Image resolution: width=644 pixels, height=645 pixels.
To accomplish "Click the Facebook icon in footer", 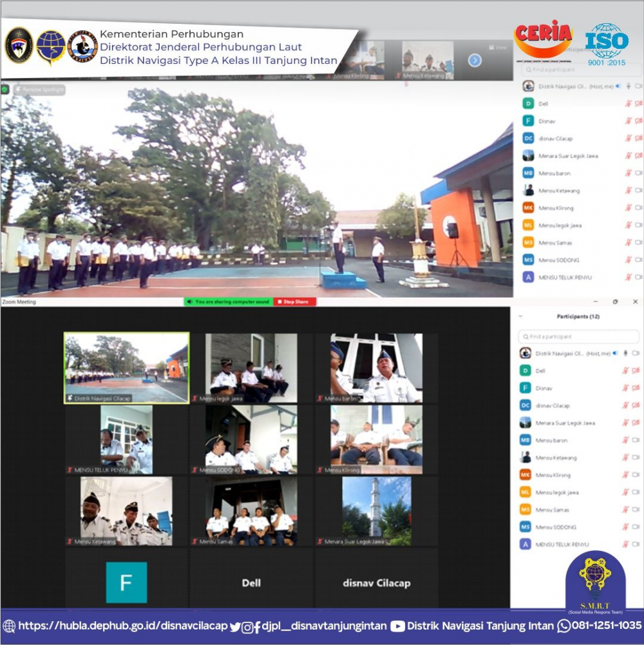I will tap(257, 627).
